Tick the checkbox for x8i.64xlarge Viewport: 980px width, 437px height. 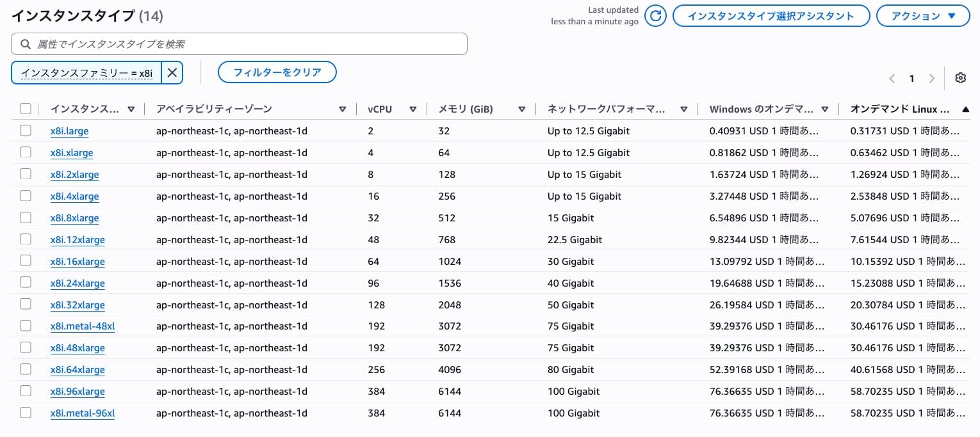[25, 369]
